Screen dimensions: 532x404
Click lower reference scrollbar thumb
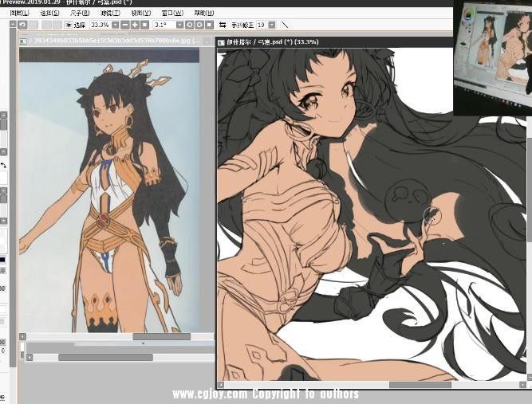click(x=105, y=357)
